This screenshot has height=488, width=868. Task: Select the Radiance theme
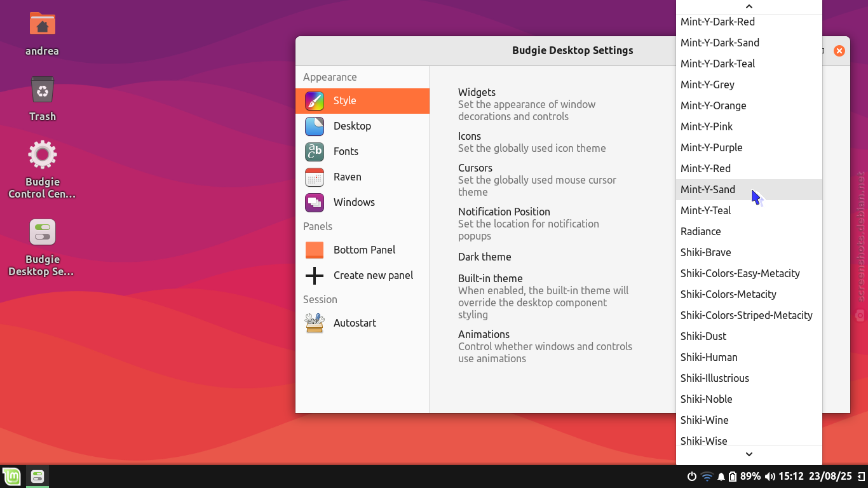(x=749, y=231)
